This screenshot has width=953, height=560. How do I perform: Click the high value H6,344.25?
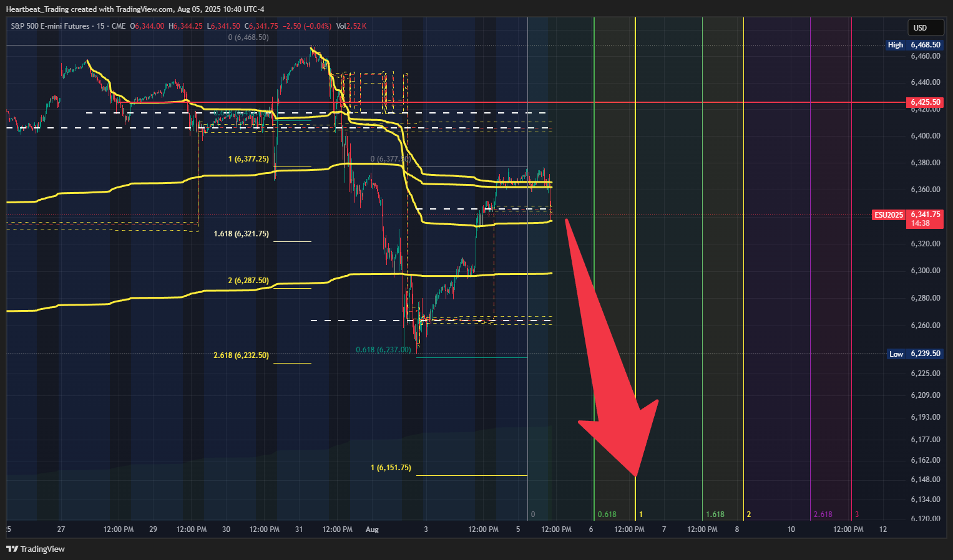[x=185, y=26]
